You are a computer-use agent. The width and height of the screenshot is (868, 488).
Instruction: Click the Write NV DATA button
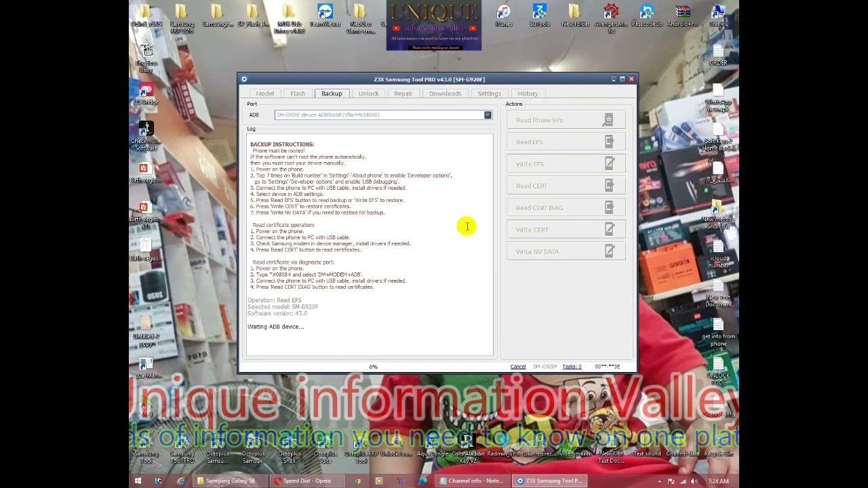click(566, 251)
